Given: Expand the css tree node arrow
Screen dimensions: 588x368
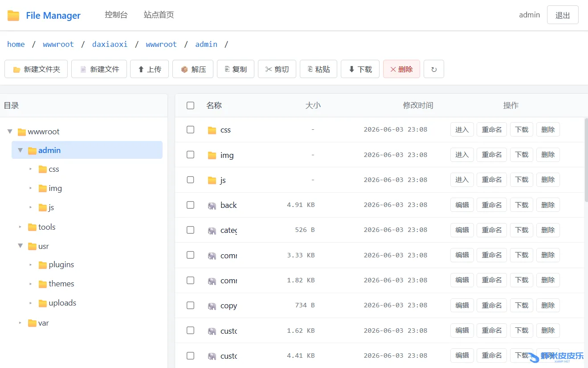Looking at the screenshot, I should click(31, 169).
